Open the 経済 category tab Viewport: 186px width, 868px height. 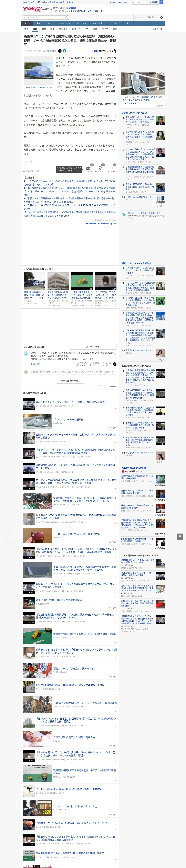pos(52,29)
